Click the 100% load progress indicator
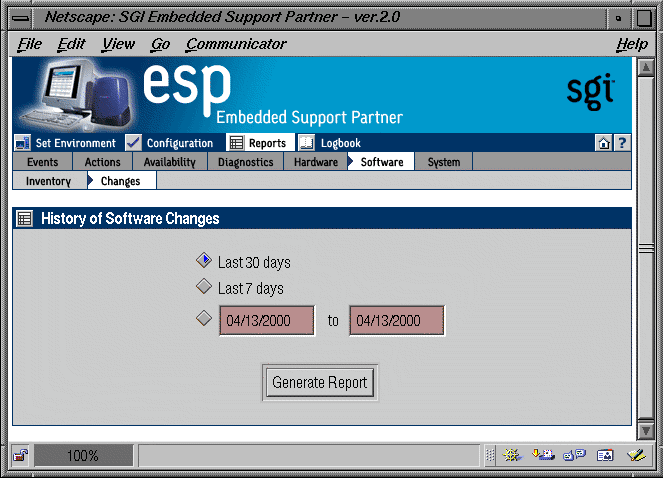 click(x=83, y=455)
